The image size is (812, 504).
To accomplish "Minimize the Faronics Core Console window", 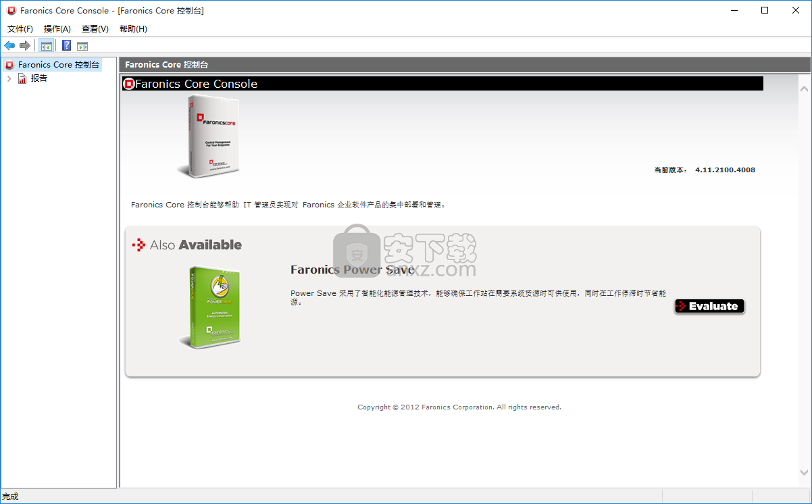I will tap(734, 10).
